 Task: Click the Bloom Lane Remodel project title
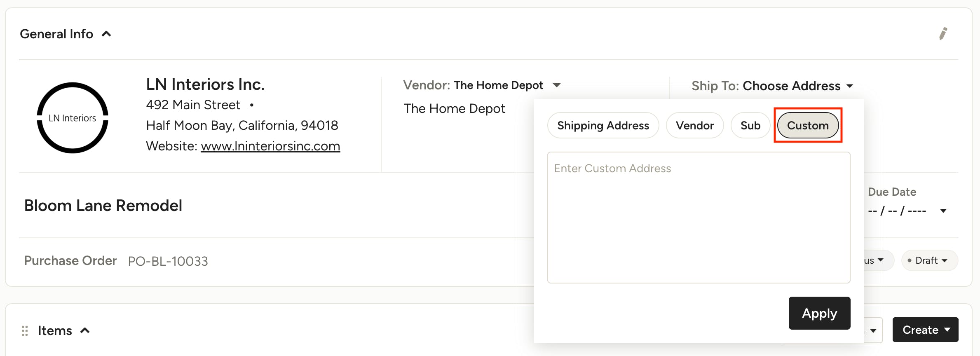[x=103, y=205]
